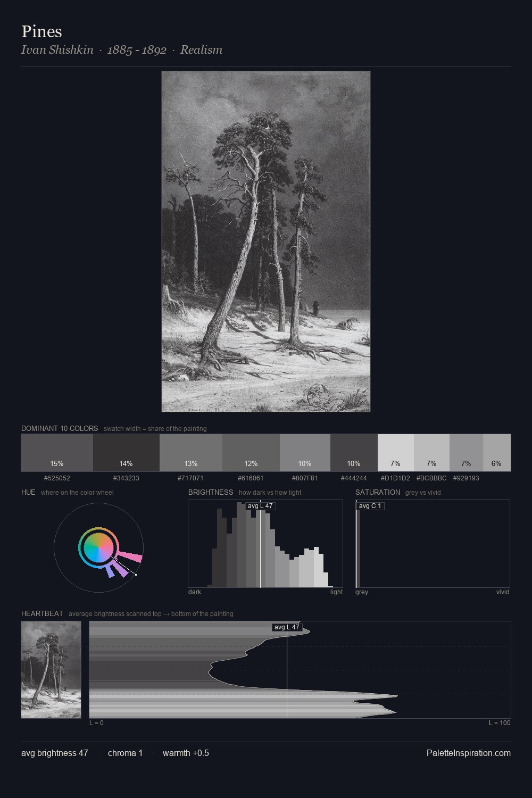Screen dimensions: 532x798
Task: Click the 'avg brightness 47' footer stat
Action: 55,753
